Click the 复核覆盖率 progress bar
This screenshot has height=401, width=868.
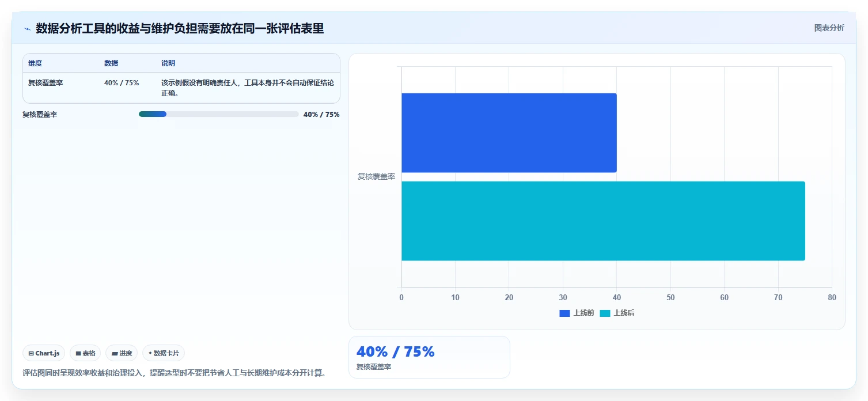click(x=218, y=114)
